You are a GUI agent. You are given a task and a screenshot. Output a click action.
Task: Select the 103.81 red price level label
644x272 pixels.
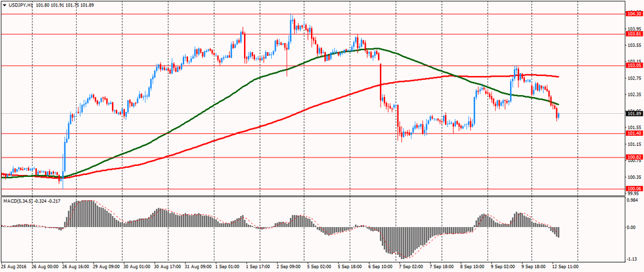pos(633,34)
